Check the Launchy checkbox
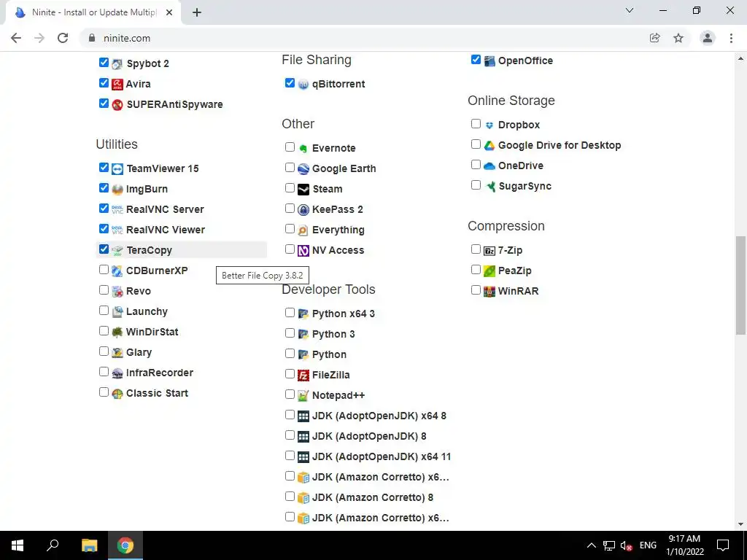Screen dimensions: 747x560 click(x=104, y=311)
